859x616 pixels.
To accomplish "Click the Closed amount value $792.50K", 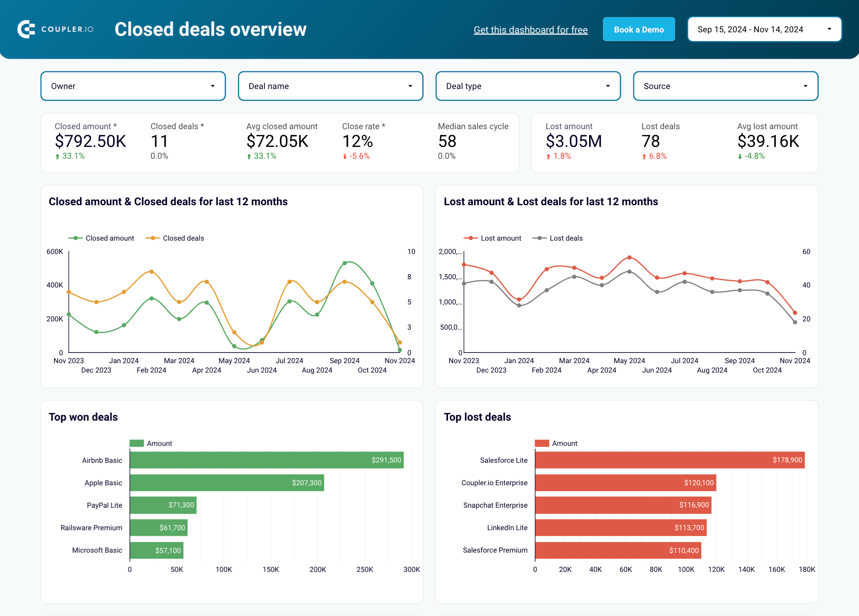I will 90,141.
